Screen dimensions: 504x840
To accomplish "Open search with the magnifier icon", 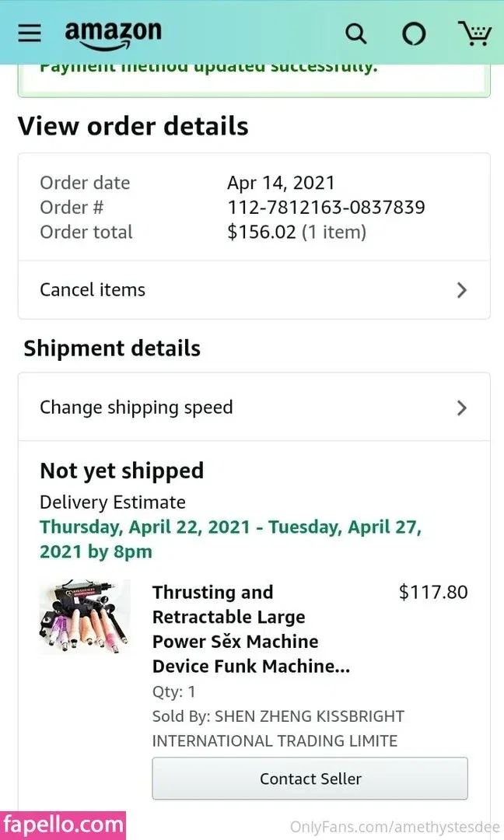I will coord(355,33).
